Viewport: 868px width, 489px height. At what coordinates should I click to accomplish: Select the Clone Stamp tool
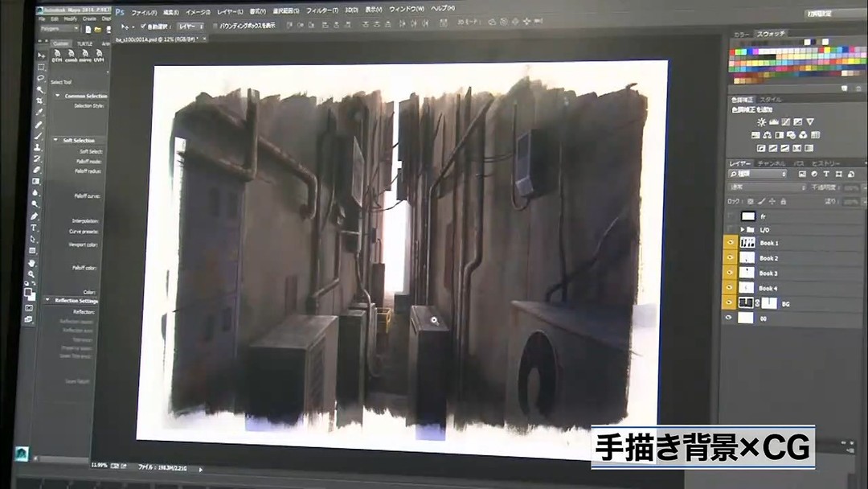pyautogui.click(x=39, y=147)
